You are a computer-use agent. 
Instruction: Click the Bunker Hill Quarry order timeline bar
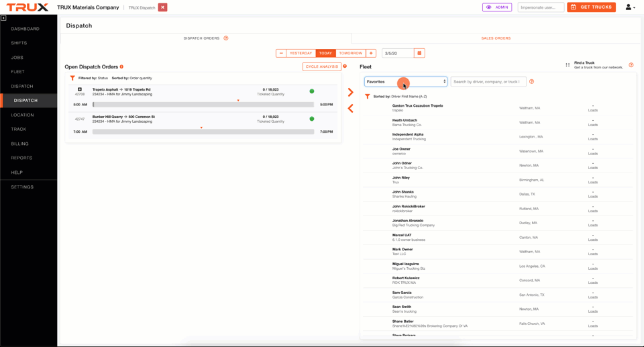coord(203,132)
